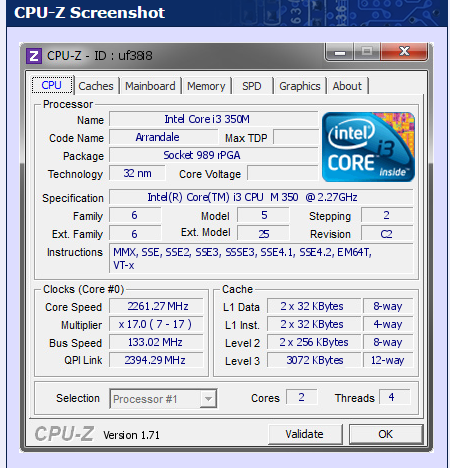The width and height of the screenshot is (450, 469).
Task: Click the 32 nm technology value
Action: (137, 173)
